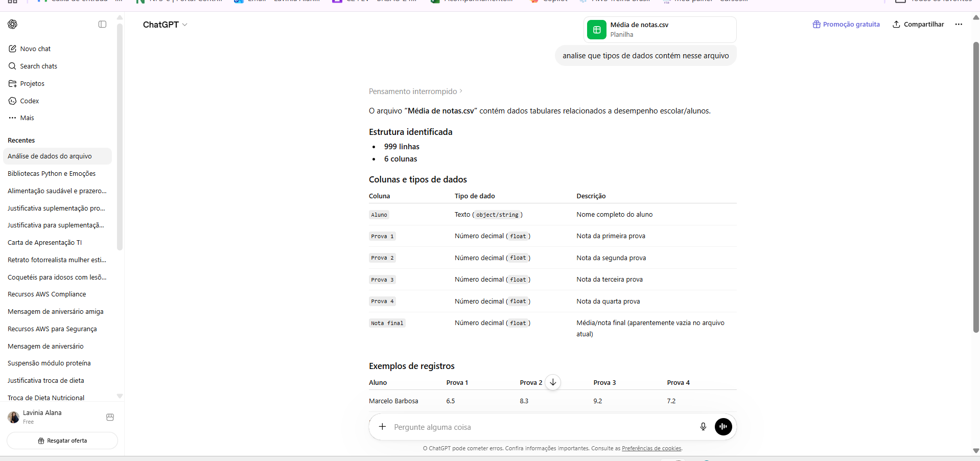
Task: Click the plus icon to attach files
Action: point(382,427)
